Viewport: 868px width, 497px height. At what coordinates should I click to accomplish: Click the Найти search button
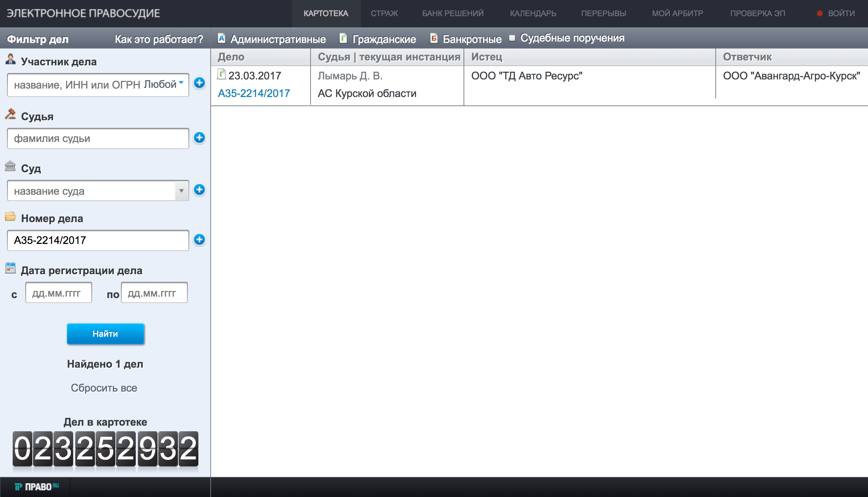tap(106, 333)
